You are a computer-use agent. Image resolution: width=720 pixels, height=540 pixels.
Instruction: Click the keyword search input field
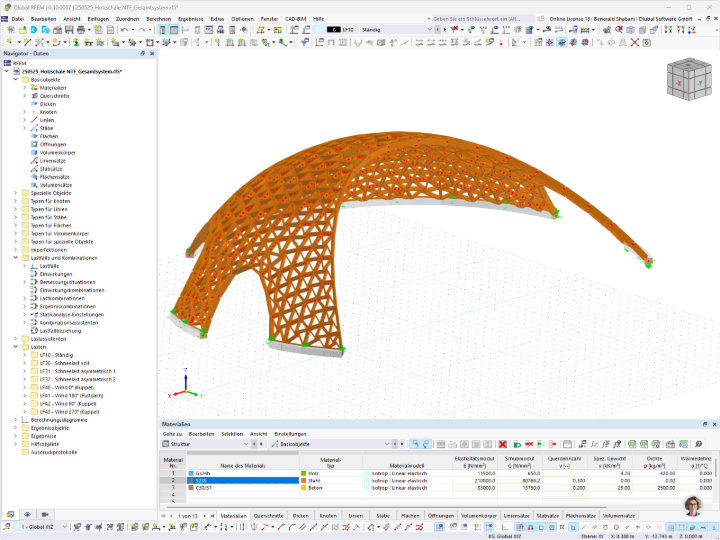coord(483,19)
